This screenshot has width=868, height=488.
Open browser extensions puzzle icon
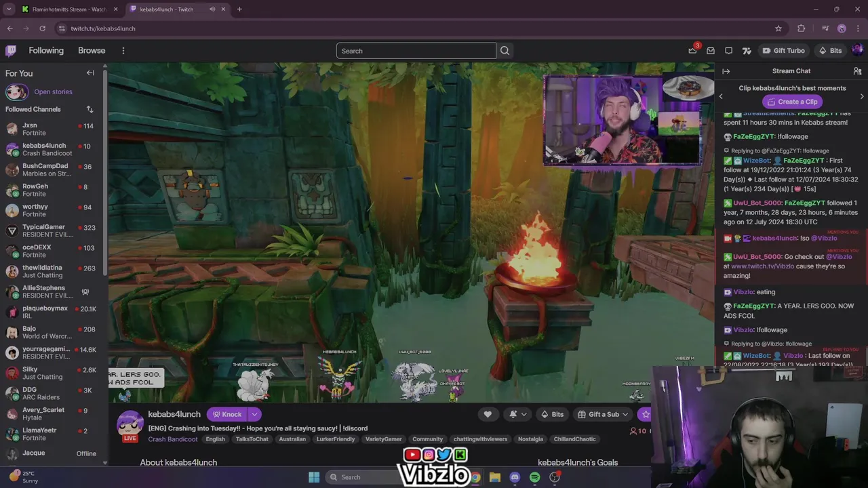click(x=802, y=28)
